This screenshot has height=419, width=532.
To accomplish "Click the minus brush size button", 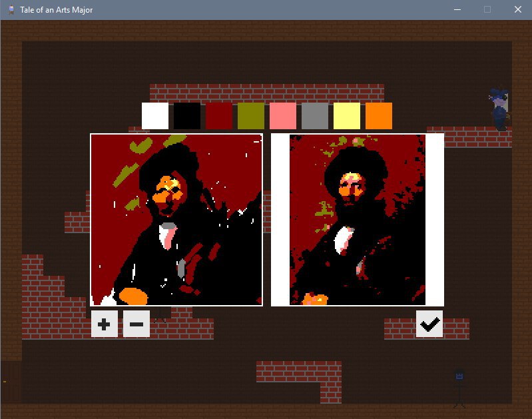I will coord(136,324).
